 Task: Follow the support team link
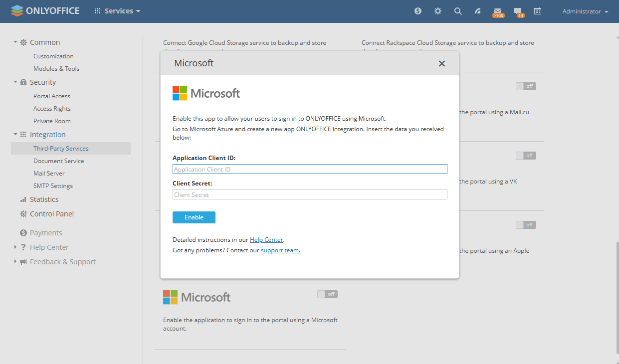[x=280, y=250]
